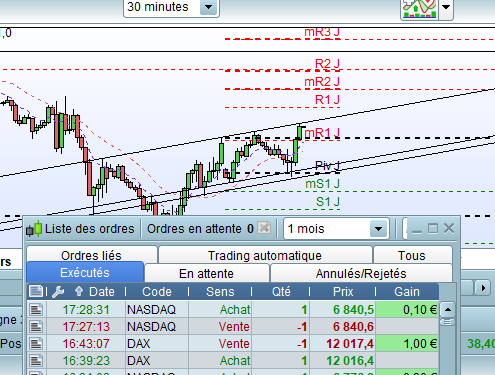Select the Exécutés tab
Viewport: 495px width, 375px height.
[85, 272]
